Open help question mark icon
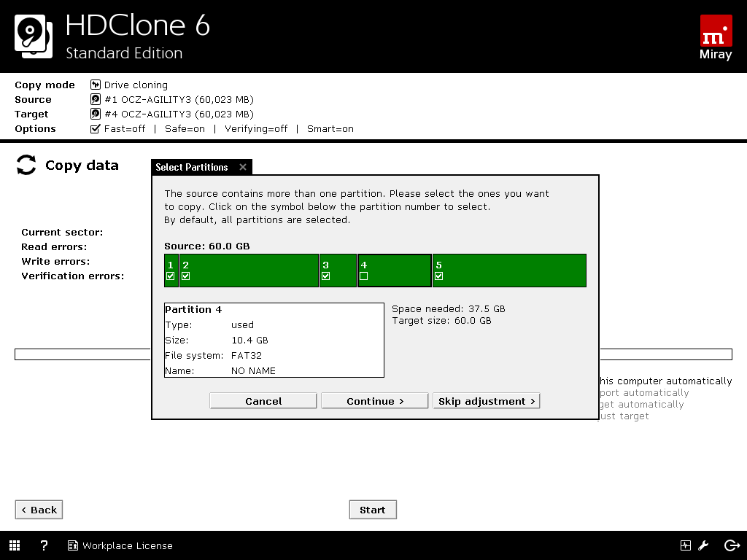This screenshot has width=747, height=560. (44, 545)
